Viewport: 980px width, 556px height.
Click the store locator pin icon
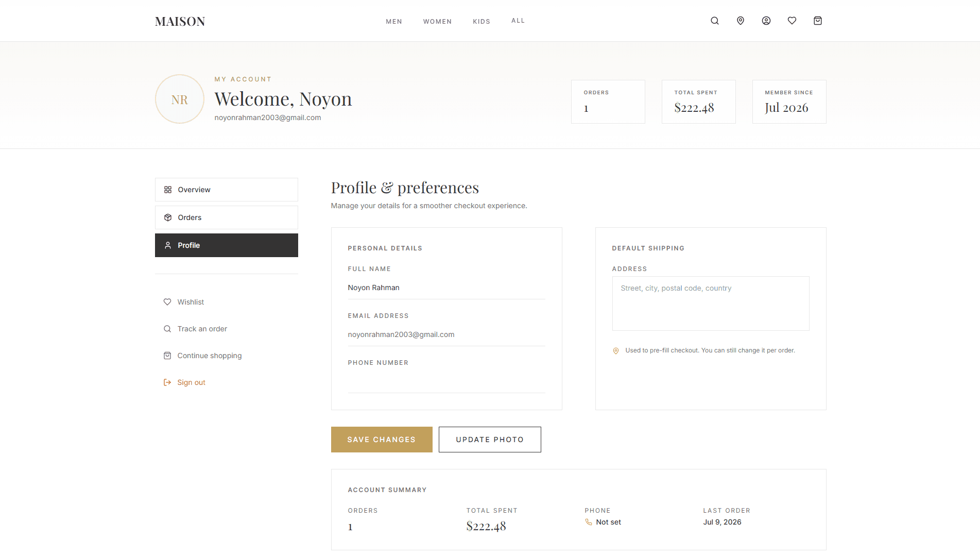tap(741, 21)
